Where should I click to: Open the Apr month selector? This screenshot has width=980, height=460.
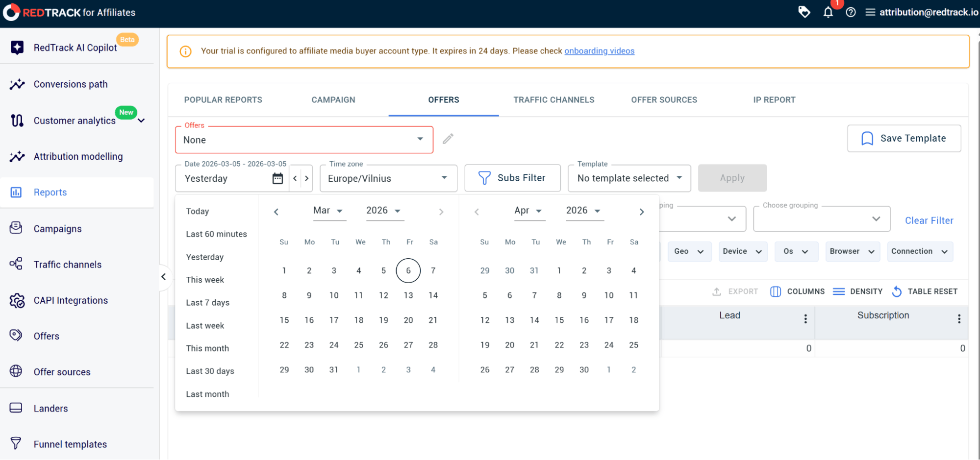tap(529, 211)
